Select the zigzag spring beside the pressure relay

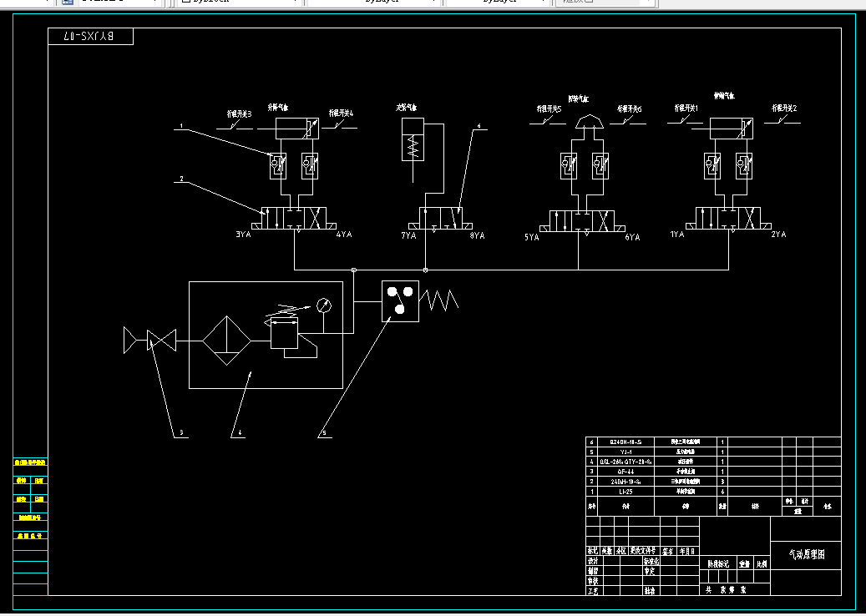(x=439, y=300)
